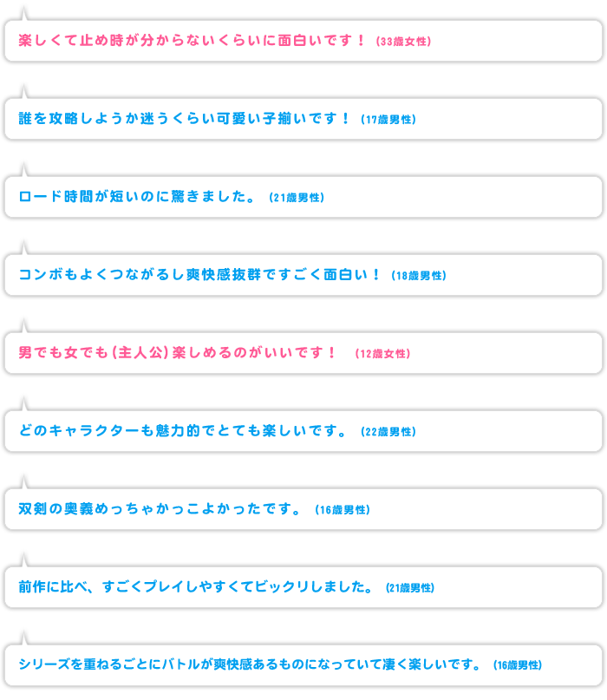This screenshot has width=607, height=700.
Task: Click the 双剣の奥義めっちゃかっこよかった review
Action: click(x=160, y=509)
